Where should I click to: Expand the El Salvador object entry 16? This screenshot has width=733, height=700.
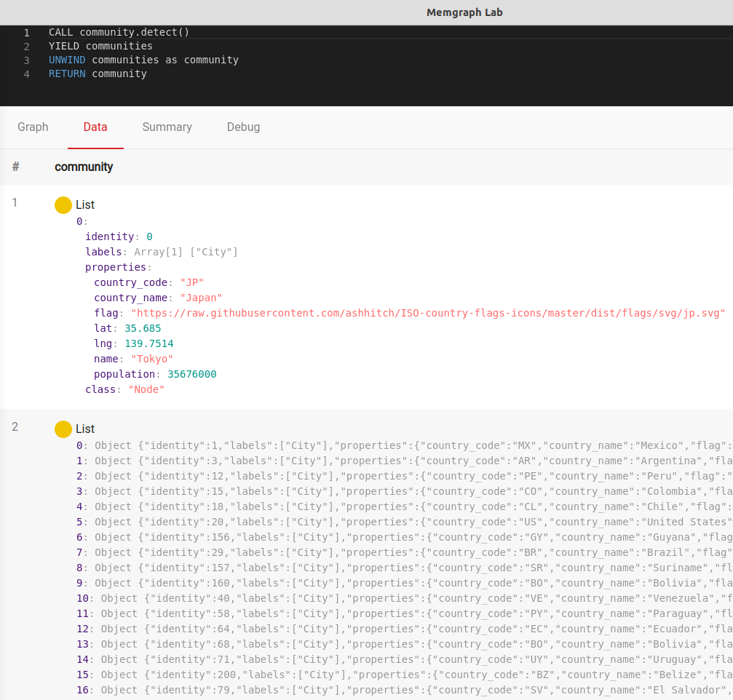point(405,691)
